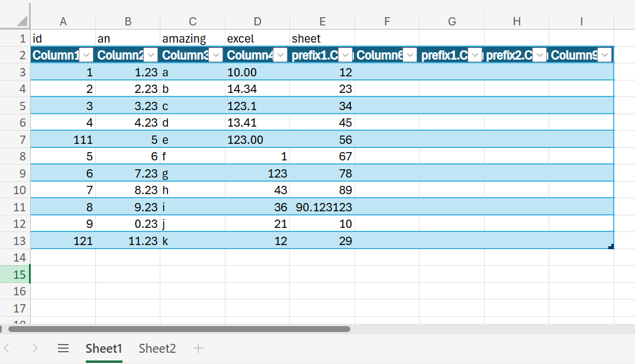Open the Column4 filter dropdown

pyautogui.click(x=281, y=54)
